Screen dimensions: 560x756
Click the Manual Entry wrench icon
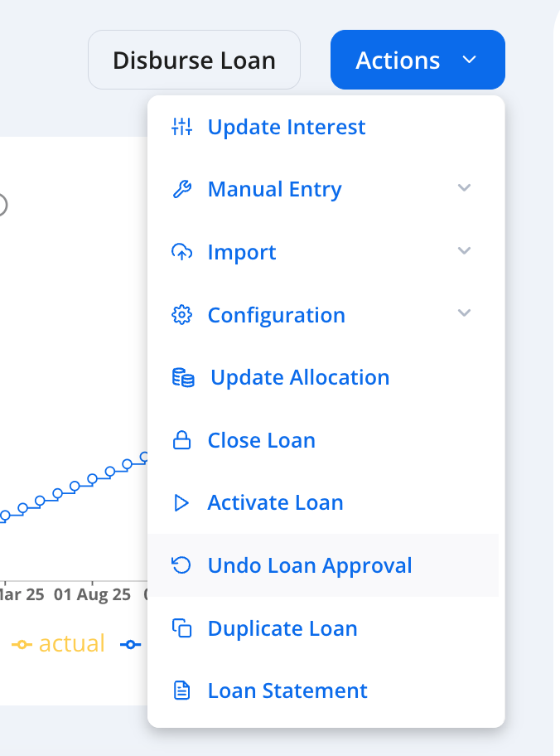(x=181, y=190)
